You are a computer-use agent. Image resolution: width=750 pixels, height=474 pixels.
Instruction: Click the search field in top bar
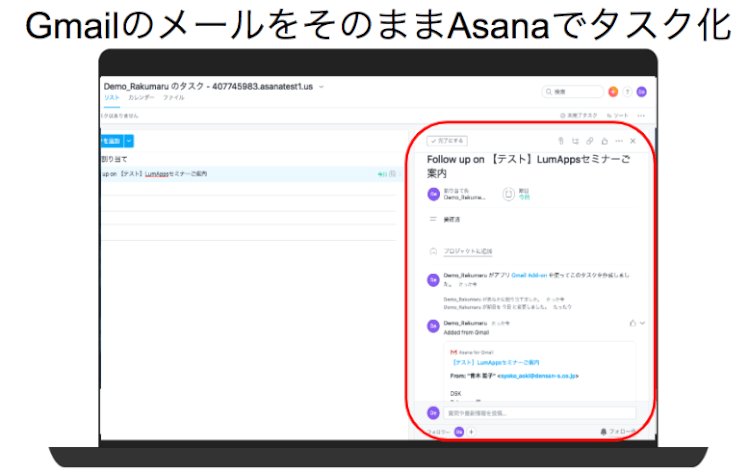pos(572,91)
